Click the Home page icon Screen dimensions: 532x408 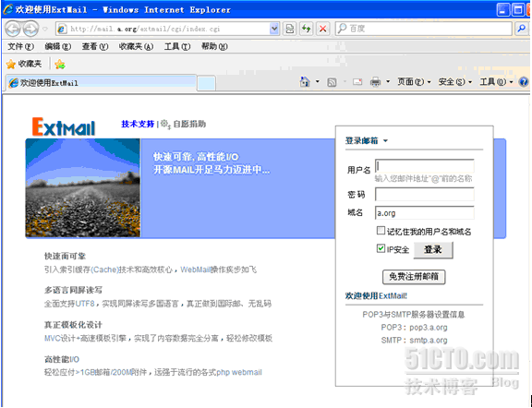coord(305,82)
